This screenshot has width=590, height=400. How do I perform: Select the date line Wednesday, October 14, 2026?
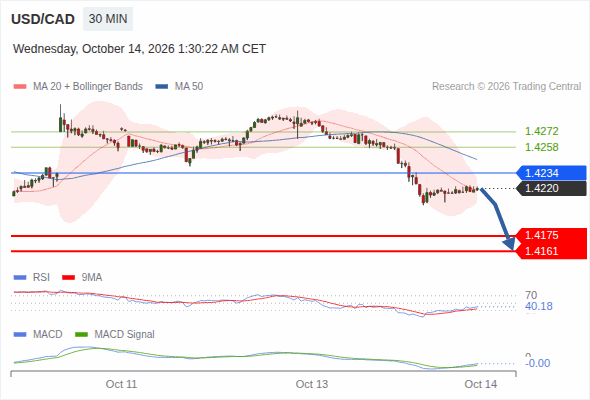click(139, 49)
